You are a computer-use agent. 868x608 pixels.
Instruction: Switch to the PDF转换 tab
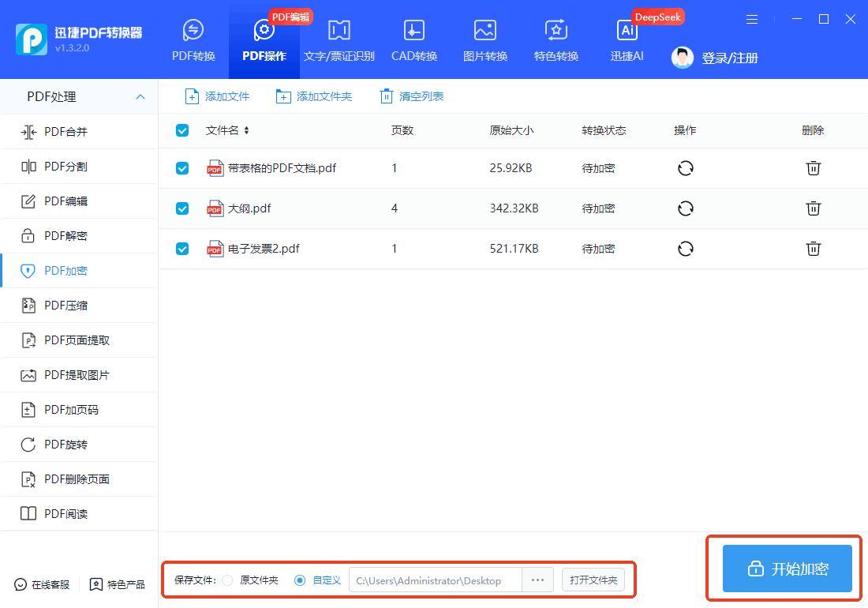pos(193,40)
